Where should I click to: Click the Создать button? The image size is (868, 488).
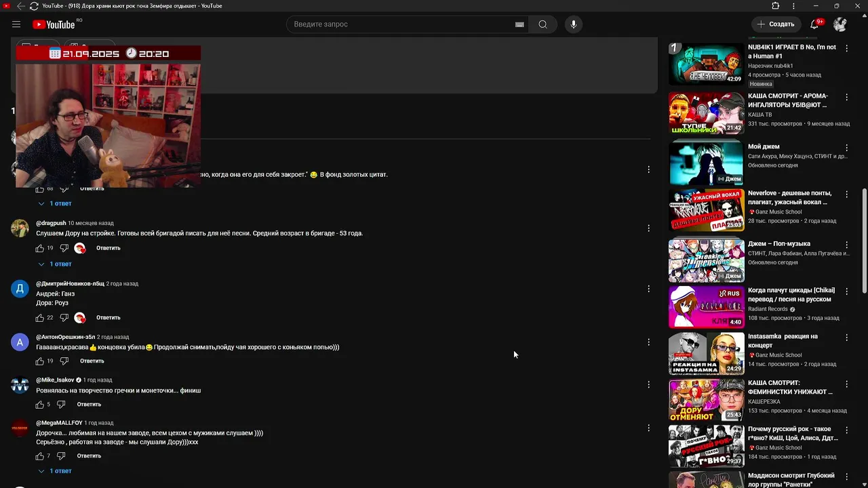775,24
